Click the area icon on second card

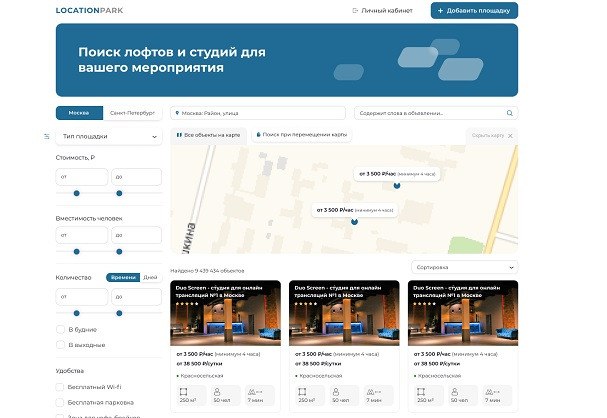click(x=302, y=392)
